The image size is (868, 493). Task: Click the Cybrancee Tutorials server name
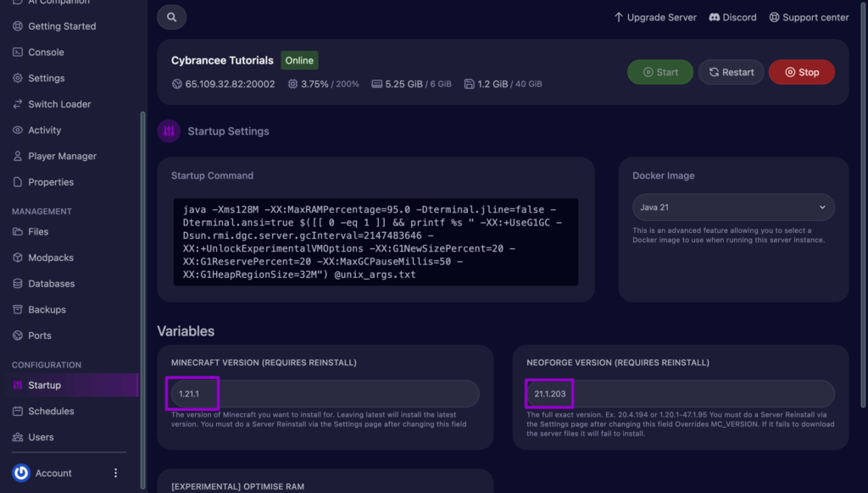(222, 60)
